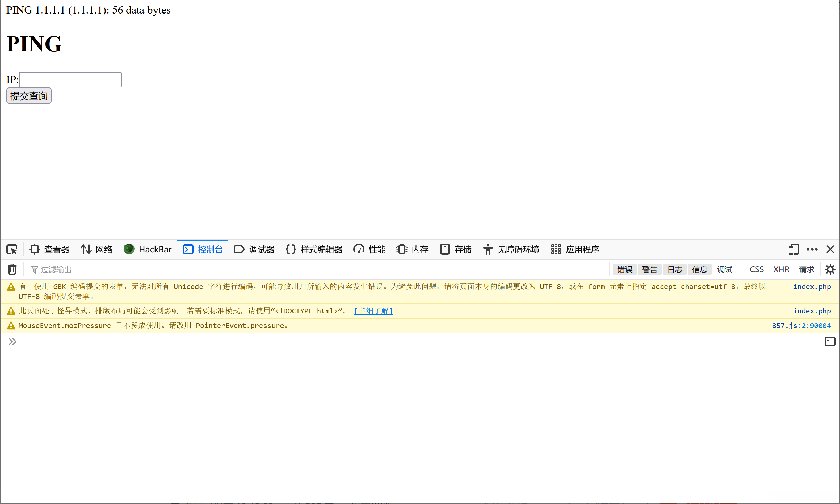Click the element picker icon
This screenshot has width=840, height=504.
pos(12,249)
